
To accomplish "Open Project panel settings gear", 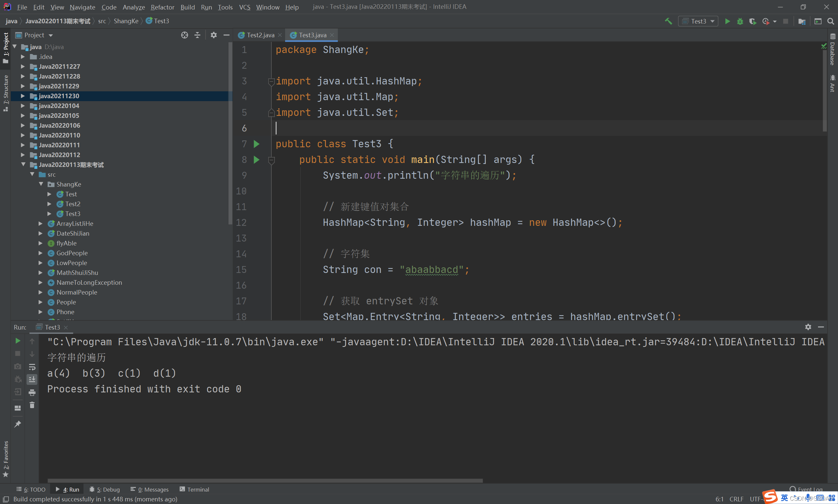I will [x=214, y=35].
